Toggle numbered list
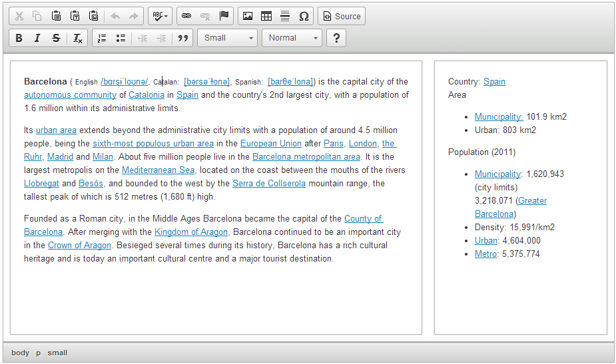This screenshot has width=616, height=364. (x=102, y=38)
